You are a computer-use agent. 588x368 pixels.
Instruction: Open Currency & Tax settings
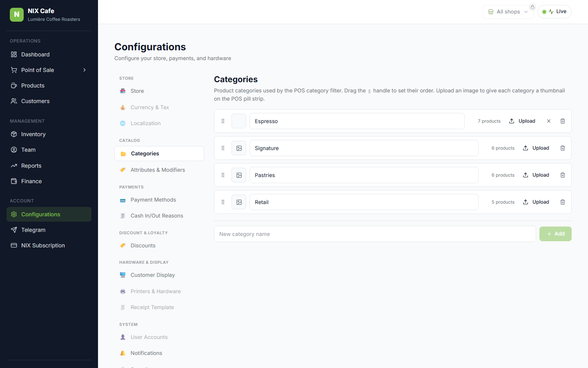(x=159, y=107)
